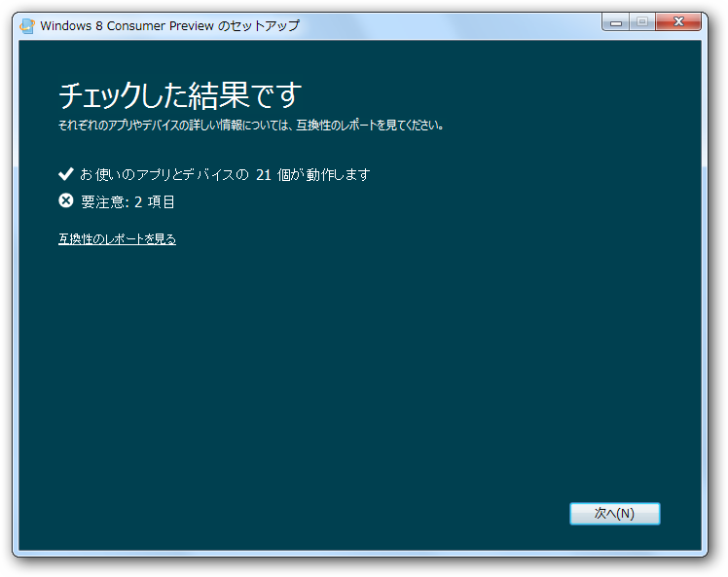
Task: Close the Windows 8 setup window
Action: coord(678,21)
